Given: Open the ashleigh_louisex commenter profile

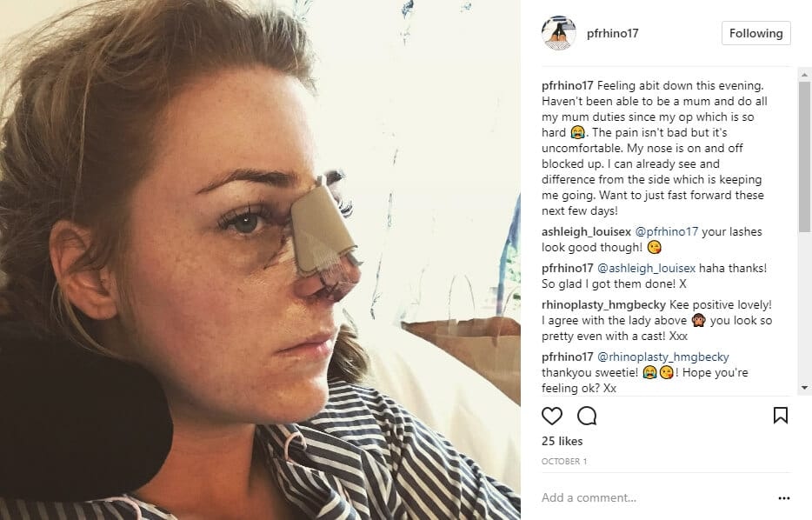Looking at the screenshot, I should click(x=586, y=231).
